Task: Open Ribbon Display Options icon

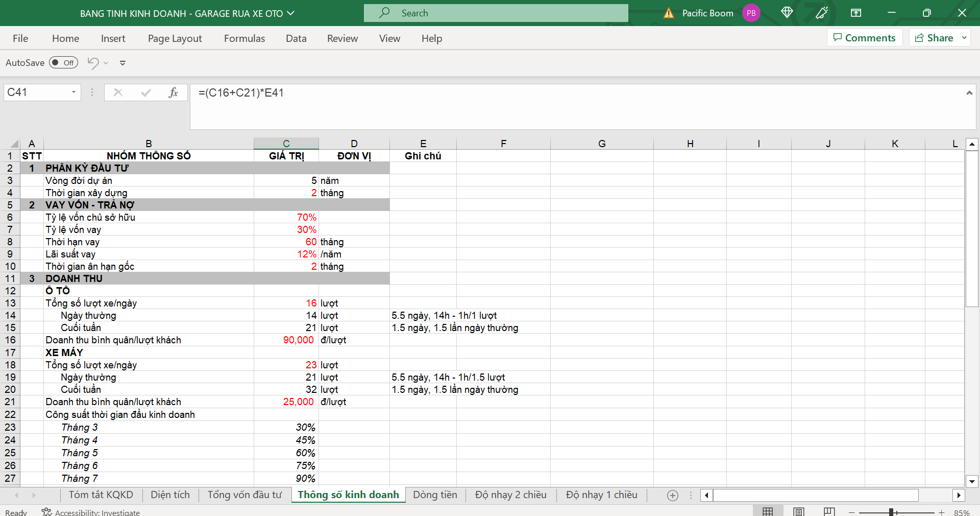Action: tap(856, 13)
